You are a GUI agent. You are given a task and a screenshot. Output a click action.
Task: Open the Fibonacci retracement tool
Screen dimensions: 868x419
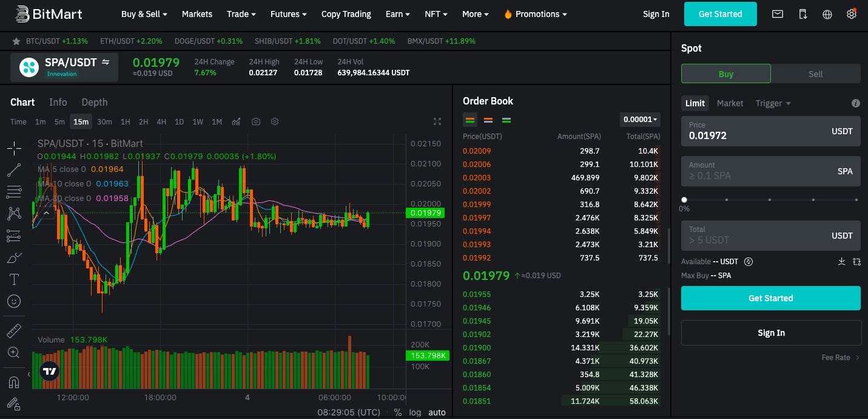click(14, 192)
